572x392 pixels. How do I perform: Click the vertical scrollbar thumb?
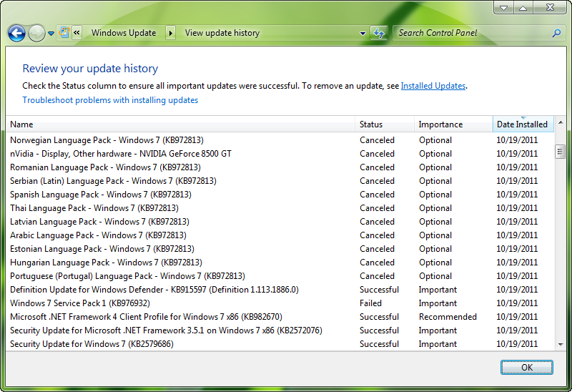pyautogui.click(x=560, y=152)
